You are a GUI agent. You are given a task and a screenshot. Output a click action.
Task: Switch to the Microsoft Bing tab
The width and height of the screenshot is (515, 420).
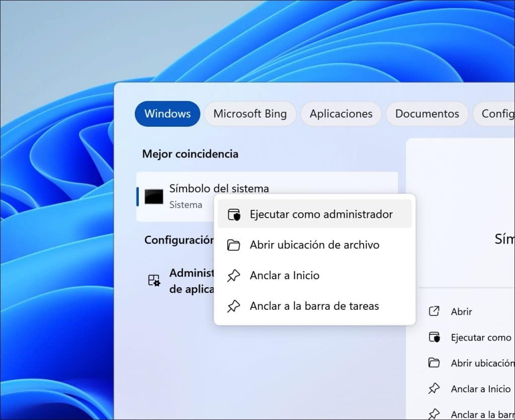coord(250,114)
